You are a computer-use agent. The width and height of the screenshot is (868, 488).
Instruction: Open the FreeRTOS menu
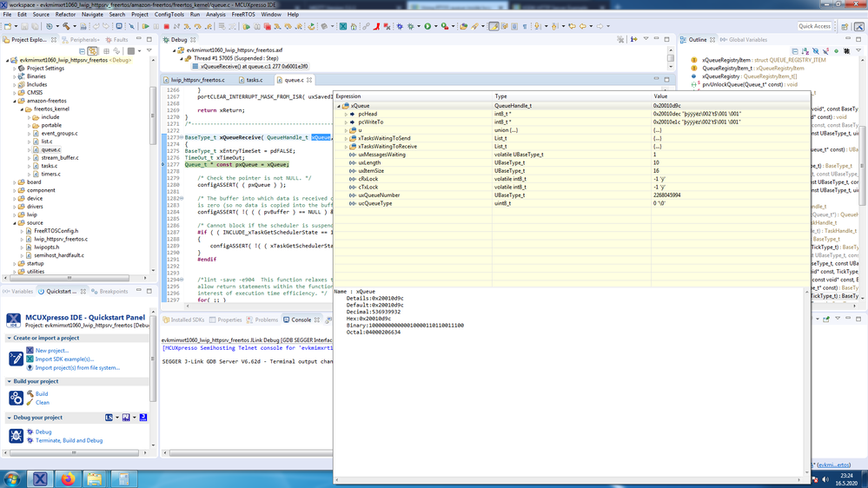click(x=243, y=15)
